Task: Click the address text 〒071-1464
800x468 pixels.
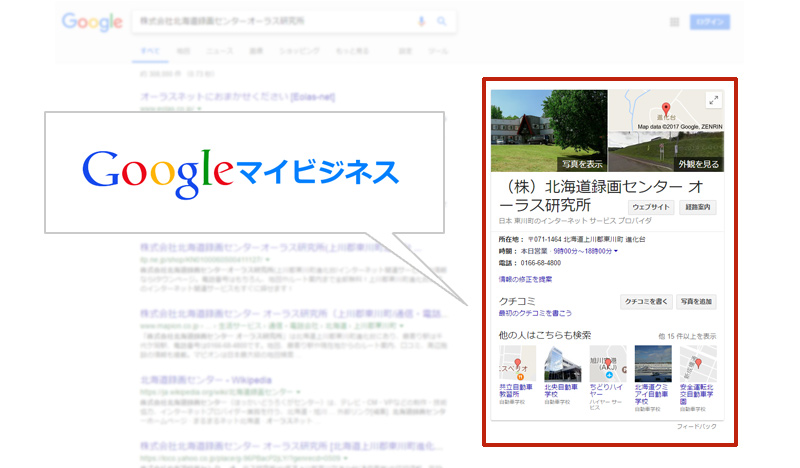Action: (x=544, y=239)
